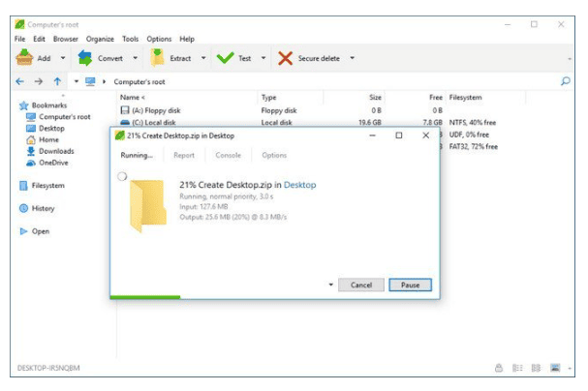Go forward with the right arrow
588x391 pixels.
point(39,81)
